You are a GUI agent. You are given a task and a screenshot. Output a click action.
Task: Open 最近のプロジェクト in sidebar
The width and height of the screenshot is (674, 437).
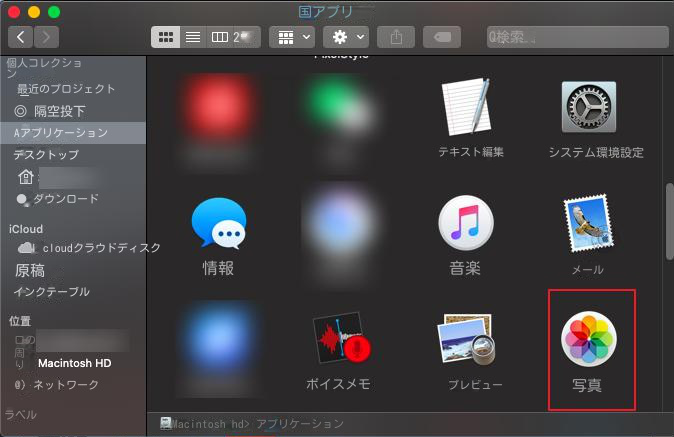(66, 89)
